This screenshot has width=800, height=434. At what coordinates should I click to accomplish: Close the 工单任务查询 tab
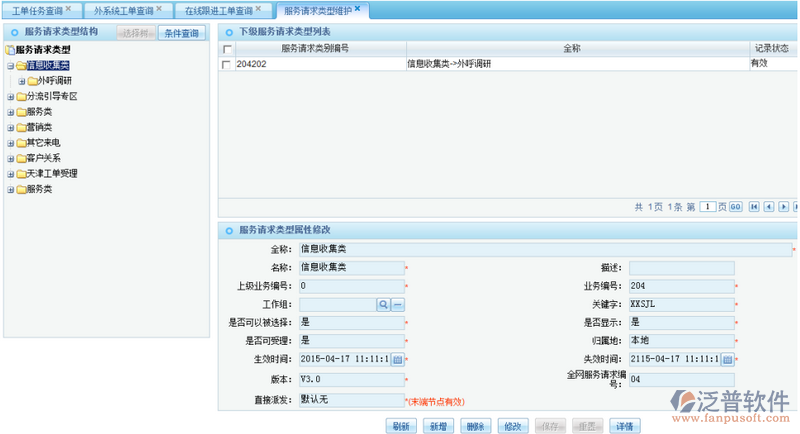point(68,9)
